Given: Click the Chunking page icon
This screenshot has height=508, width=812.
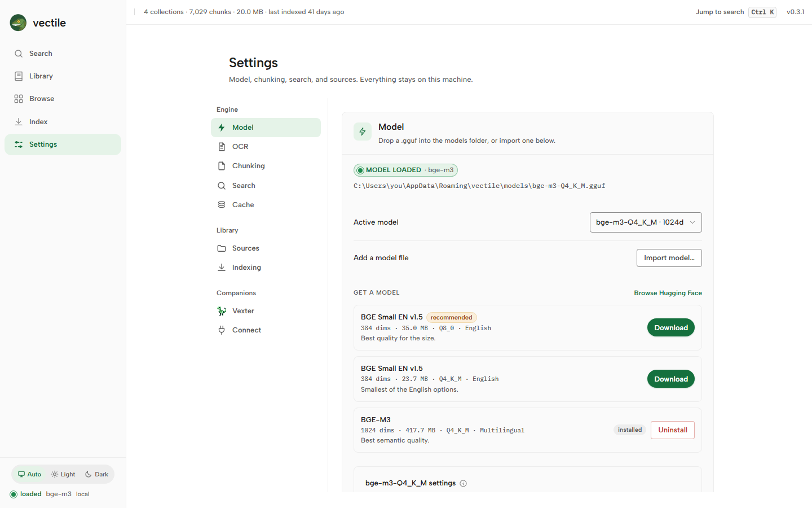Looking at the screenshot, I should click(222, 166).
